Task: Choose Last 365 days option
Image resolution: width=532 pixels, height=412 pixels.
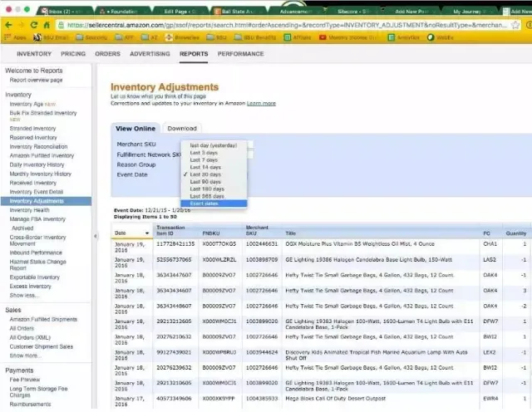Action: 214,196
